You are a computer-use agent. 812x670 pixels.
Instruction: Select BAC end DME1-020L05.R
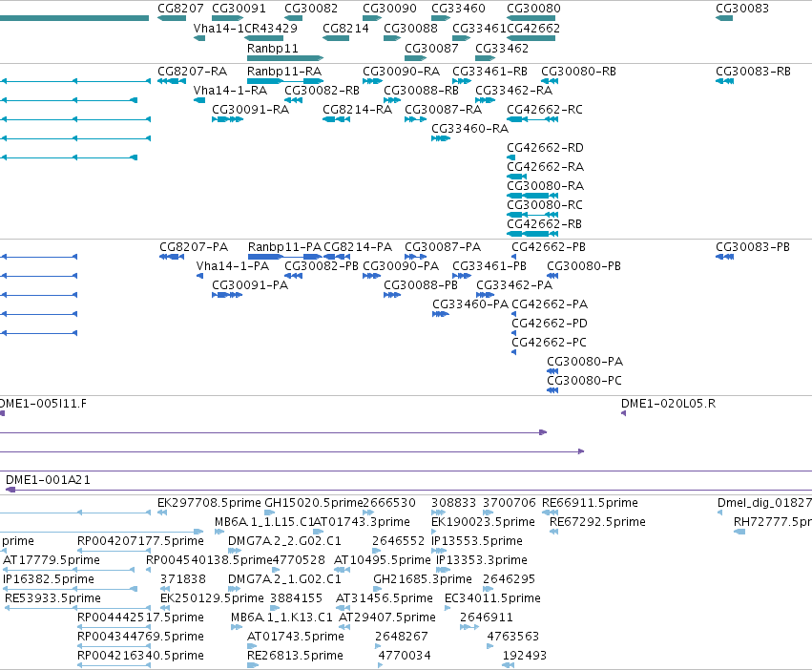pos(668,404)
